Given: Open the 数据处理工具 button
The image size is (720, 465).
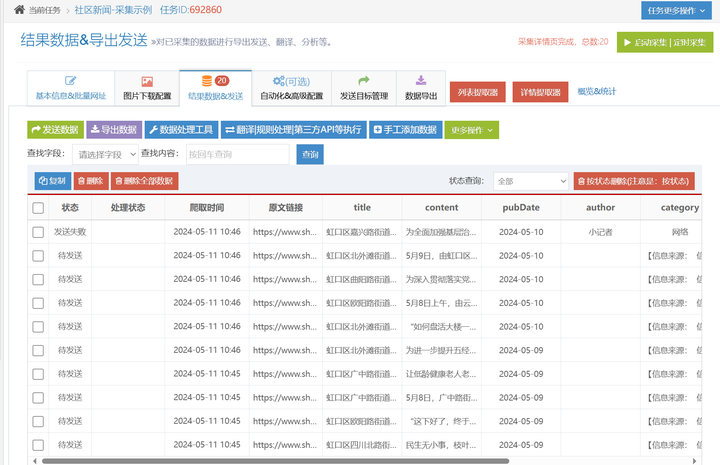Looking at the screenshot, I should (182, 130).
